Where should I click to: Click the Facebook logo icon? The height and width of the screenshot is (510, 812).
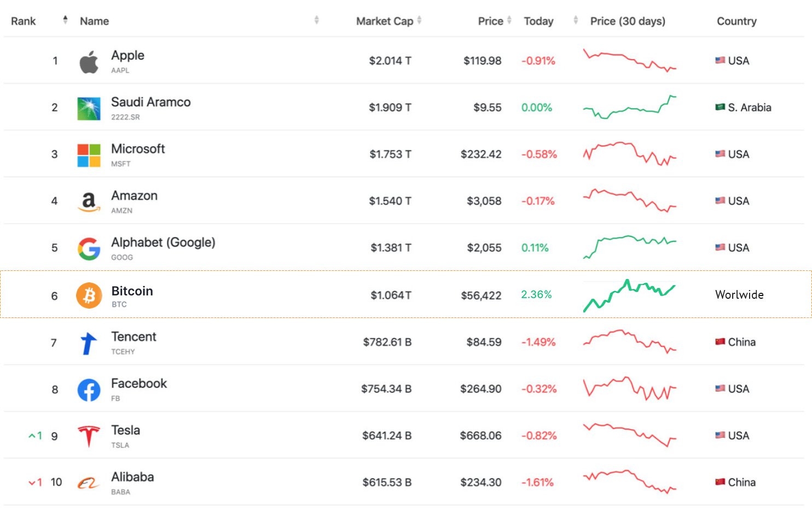[89, 390]
